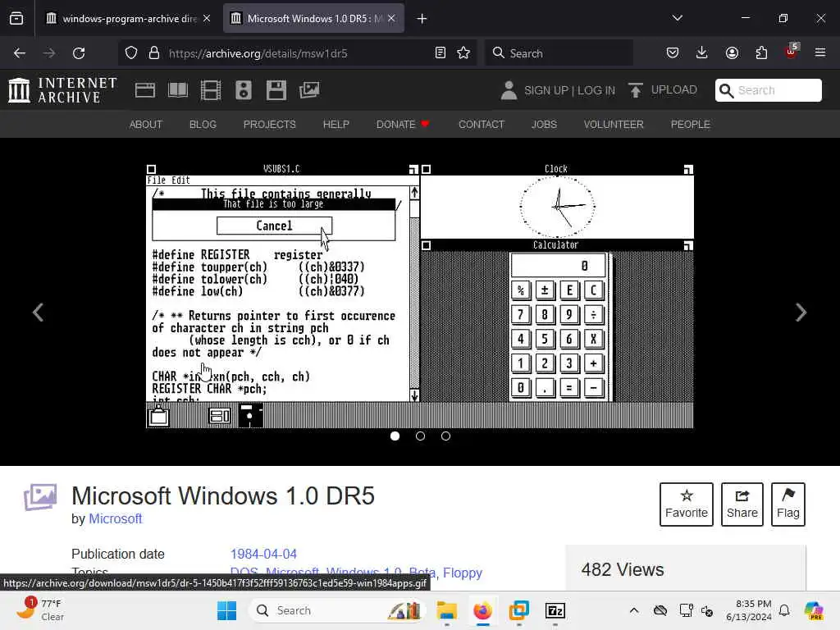This screenshot has width=840, height=630.
Task: Click the Internet Archive search field
Action: [768, 90]
